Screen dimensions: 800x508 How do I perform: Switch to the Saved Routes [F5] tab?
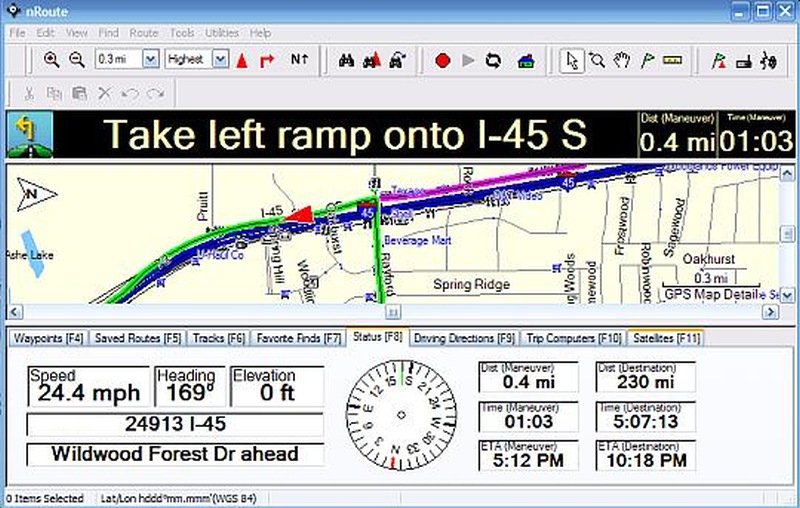click(x=138, y=338)
